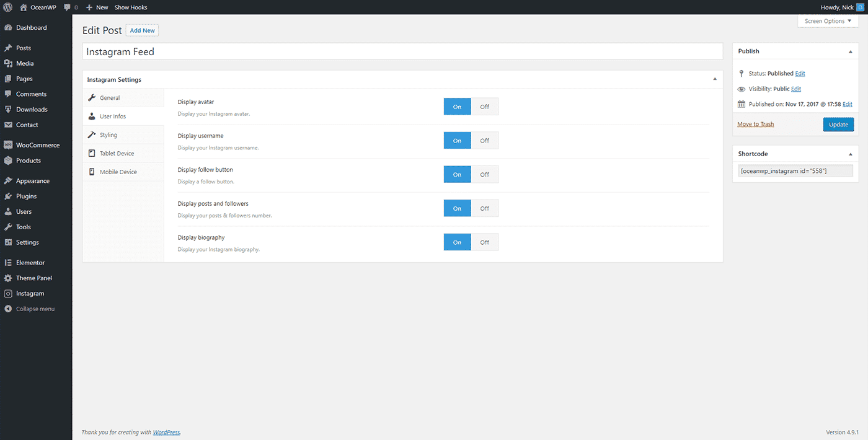Screen dimensions: 868x440
Task: Click the Instagram camera icon in sidebar
Action: (x=8, y=294)
